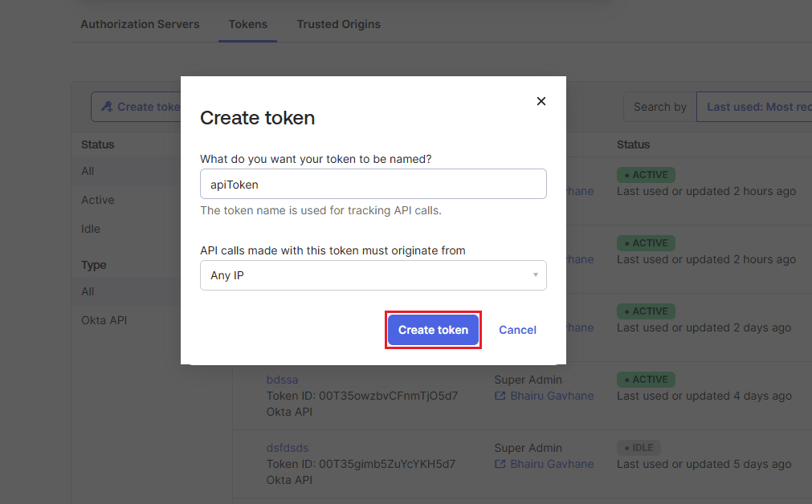
Task: Click Token ID 00T35gimb5ZuYcYKH5d7 text
Action: (361, 464)
